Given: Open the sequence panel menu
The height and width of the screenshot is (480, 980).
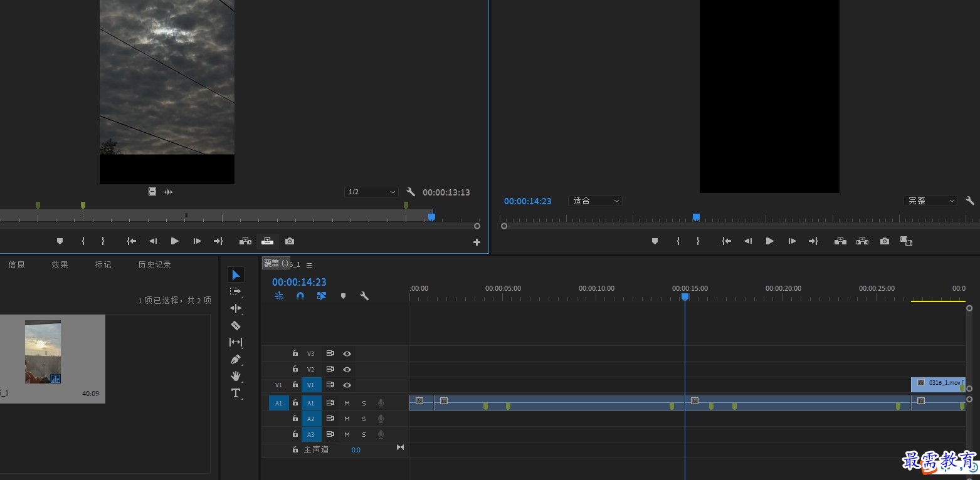Looking at the screenshot, I should tap(309, 265).
